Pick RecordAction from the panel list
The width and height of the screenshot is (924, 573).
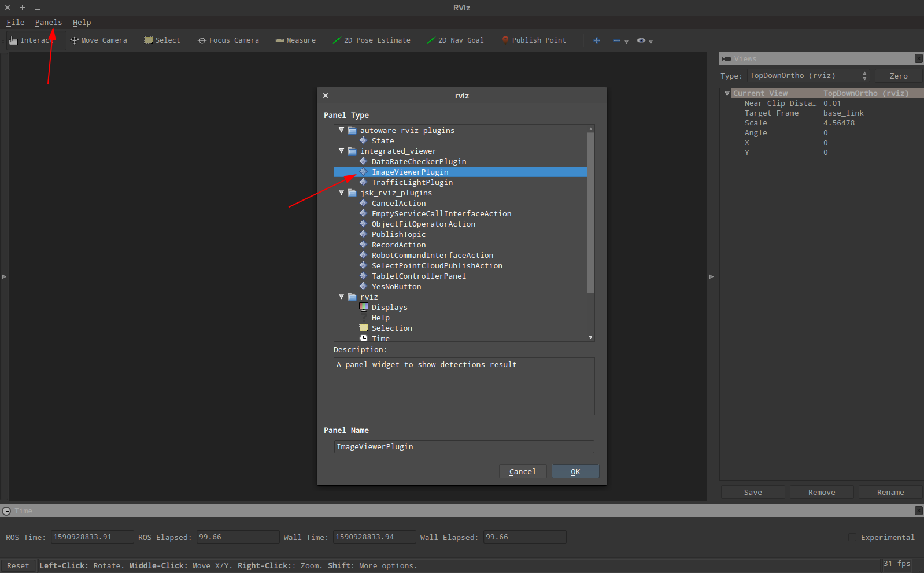coord(398,245)
